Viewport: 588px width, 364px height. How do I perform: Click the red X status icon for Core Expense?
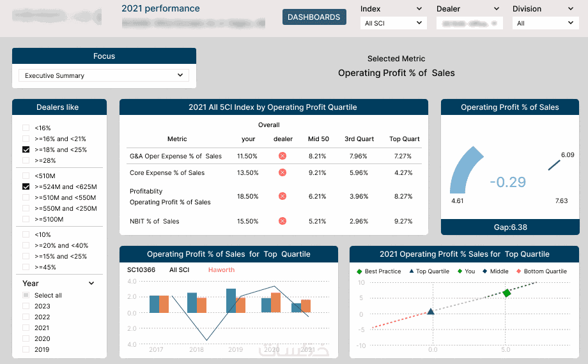(282, 172)
